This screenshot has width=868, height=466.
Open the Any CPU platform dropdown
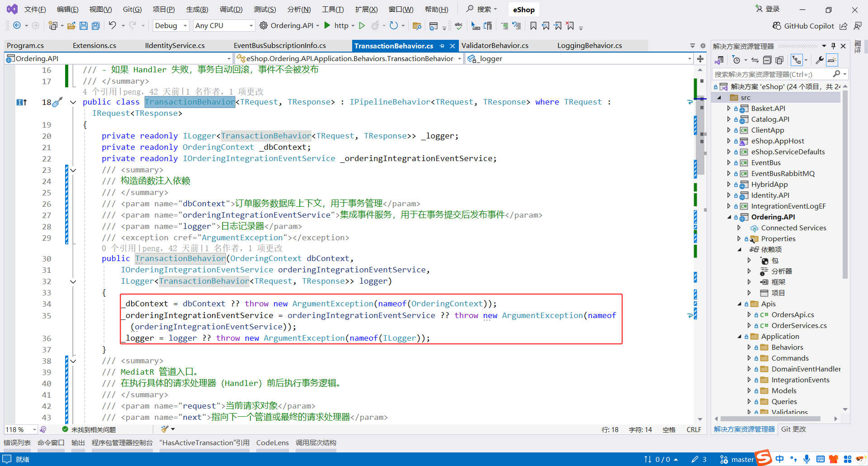(250, 25)
